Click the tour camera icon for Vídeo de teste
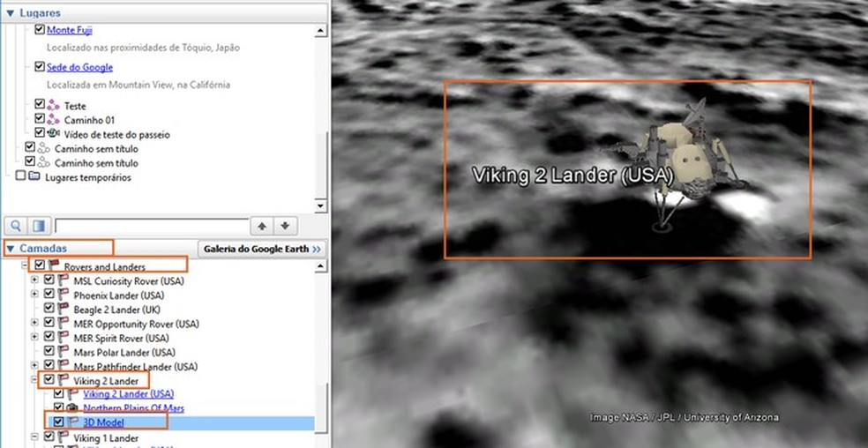Viewport: 868px width, 448px height. tap(53, 134)
